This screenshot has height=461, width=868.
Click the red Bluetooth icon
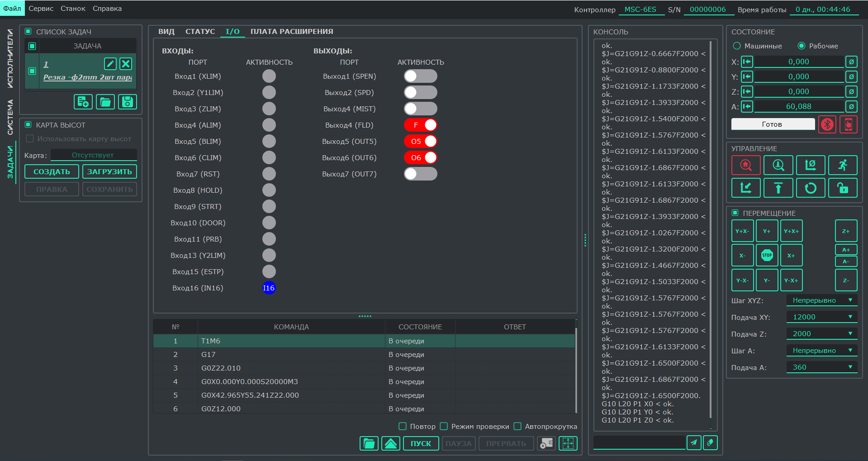pyautogui.click(x=827, y=124)
